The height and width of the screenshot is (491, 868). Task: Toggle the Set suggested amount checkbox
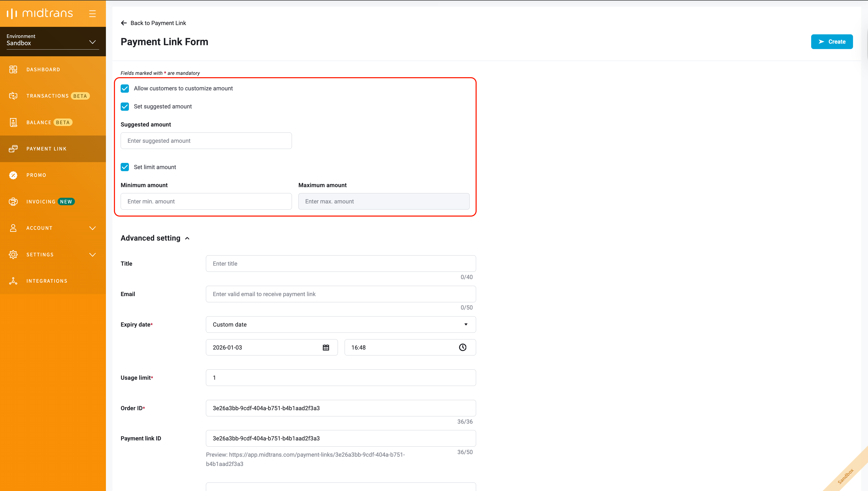coord(125,107)
